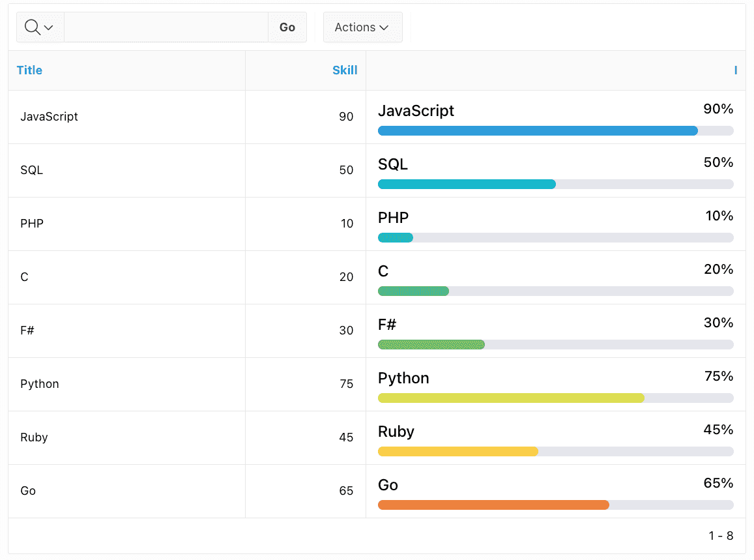Viewport: 754px width, 560px height.
Task: Click the 90% label beside JavaScript
Action: click(x=718, y=109)
